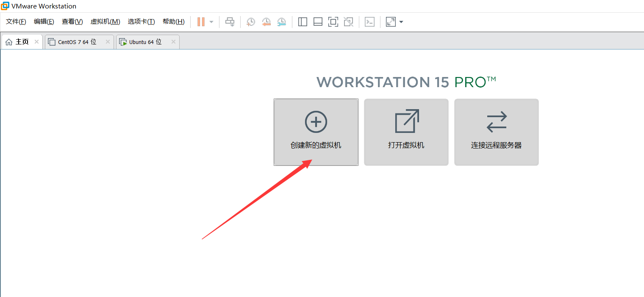Image resolution: width=644 pixels, height=297 pixels.
Task: Open the 查看(V) menu
Action: pyautogui.click(x=72, y=22)
